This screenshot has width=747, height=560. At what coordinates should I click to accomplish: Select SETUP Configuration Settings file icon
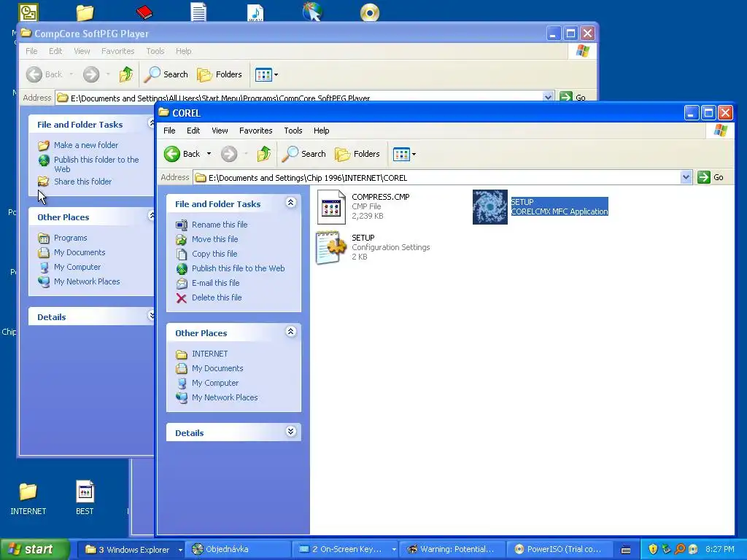pyautogui.click(x=331, y=247)
